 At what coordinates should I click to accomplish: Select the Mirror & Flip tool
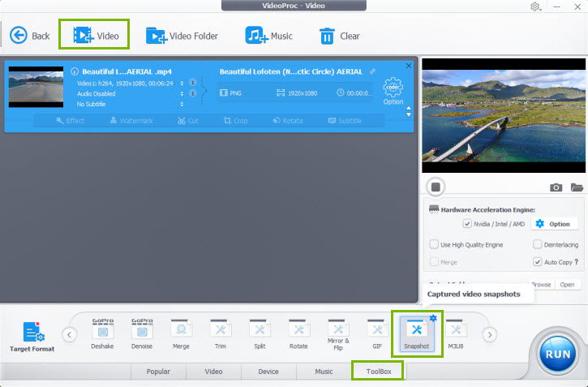[338, 334]
